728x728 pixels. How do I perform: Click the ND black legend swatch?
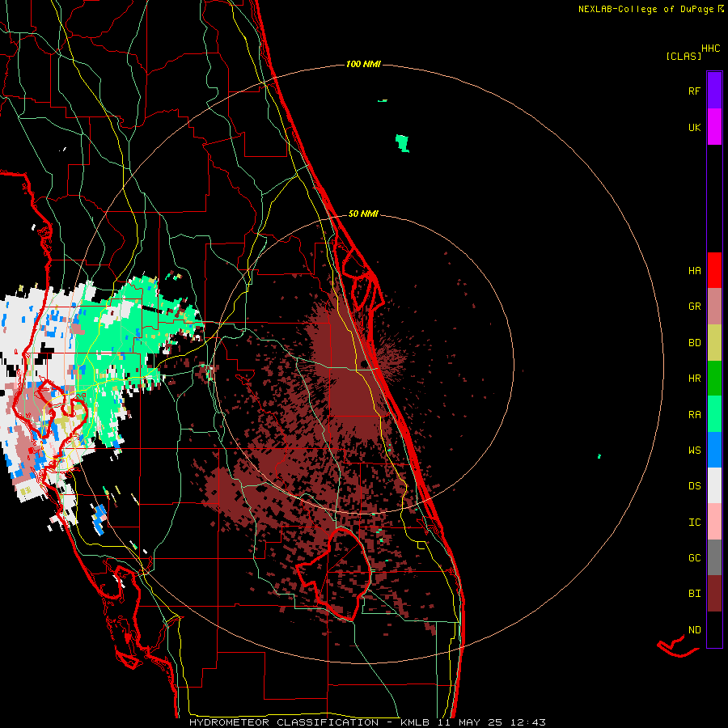[714, 629]
